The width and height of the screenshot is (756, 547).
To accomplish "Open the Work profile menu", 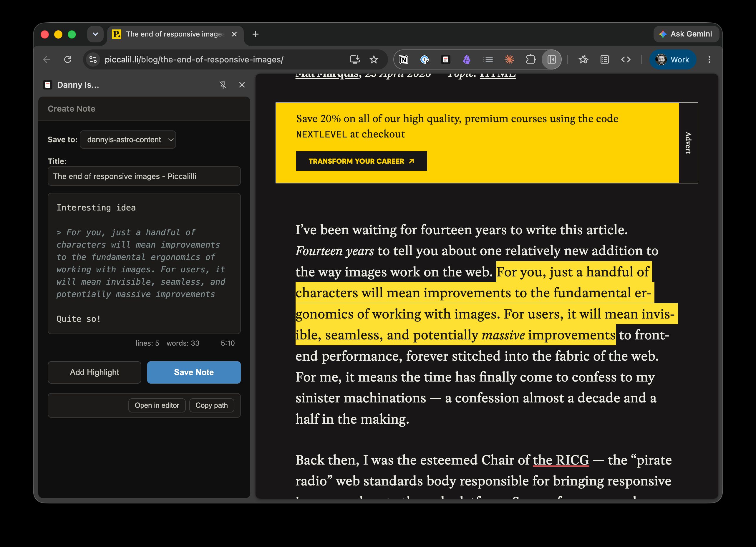I will (x=673, y=60).
